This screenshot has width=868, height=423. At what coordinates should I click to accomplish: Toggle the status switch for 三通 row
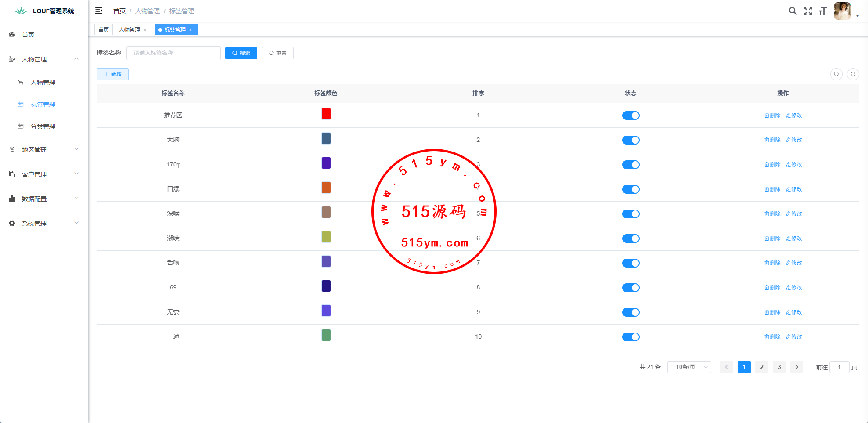pyautogui.click(x=630, y=337)
